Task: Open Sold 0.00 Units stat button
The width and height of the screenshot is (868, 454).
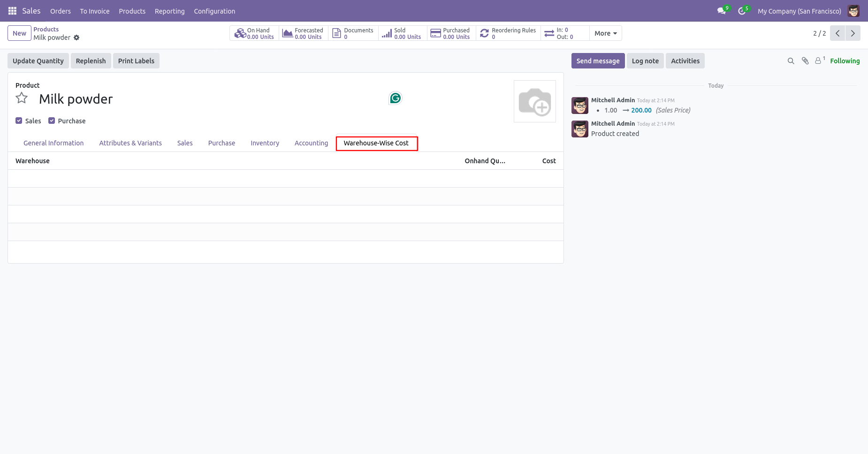Action: pyautogui.click(x=403, y=33)
